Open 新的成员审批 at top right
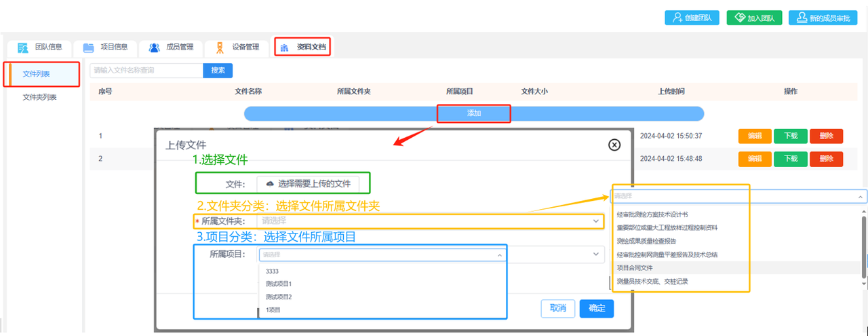This screenshot has width=868, height=336. (x=822, y=18)
